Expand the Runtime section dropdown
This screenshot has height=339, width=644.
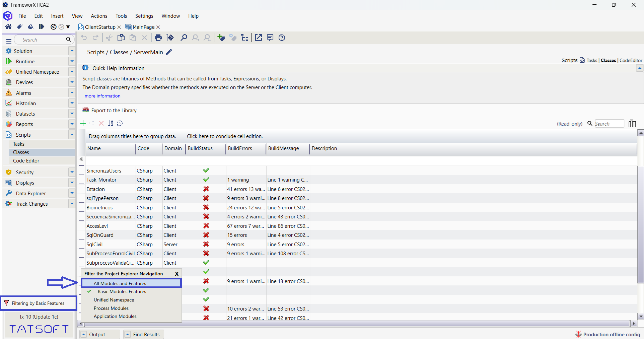(x=72, y=61)
